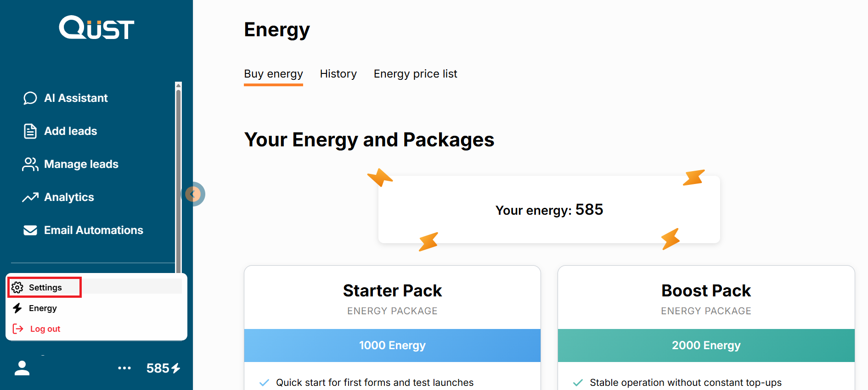Choose Energy from the popup menu
The width and height of the screenshot is (868, 390).
pos(43,308)
